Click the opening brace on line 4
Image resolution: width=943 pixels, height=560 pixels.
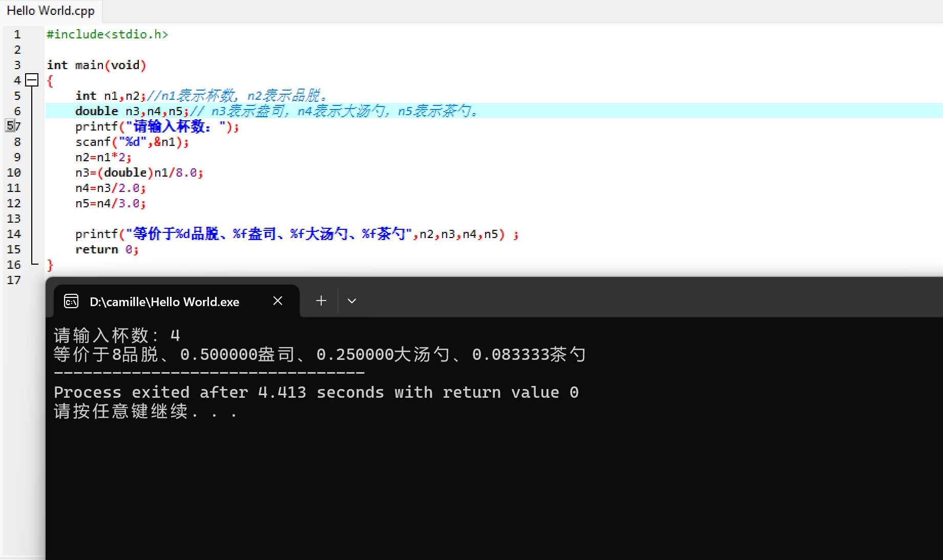(x=50, y=81)
